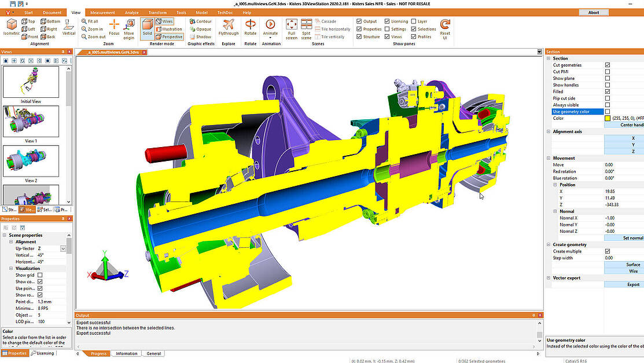Click the Surface button

(624, 265)
